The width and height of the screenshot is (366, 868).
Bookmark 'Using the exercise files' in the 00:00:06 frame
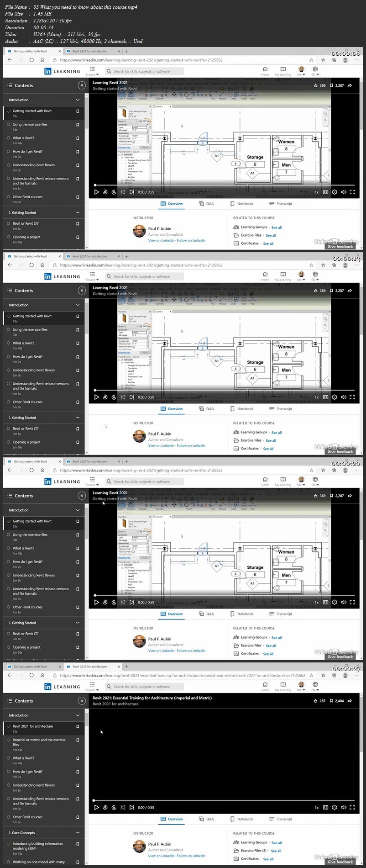coord(78,125)
